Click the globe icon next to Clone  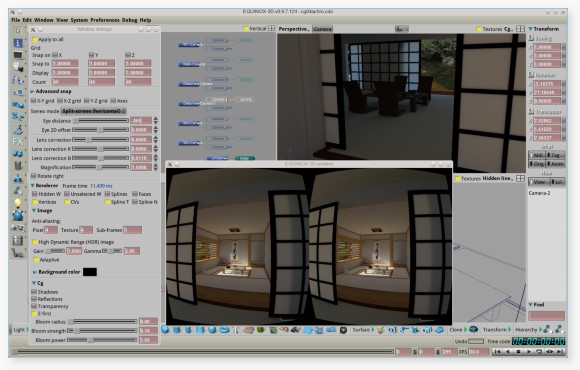(473, 329)
